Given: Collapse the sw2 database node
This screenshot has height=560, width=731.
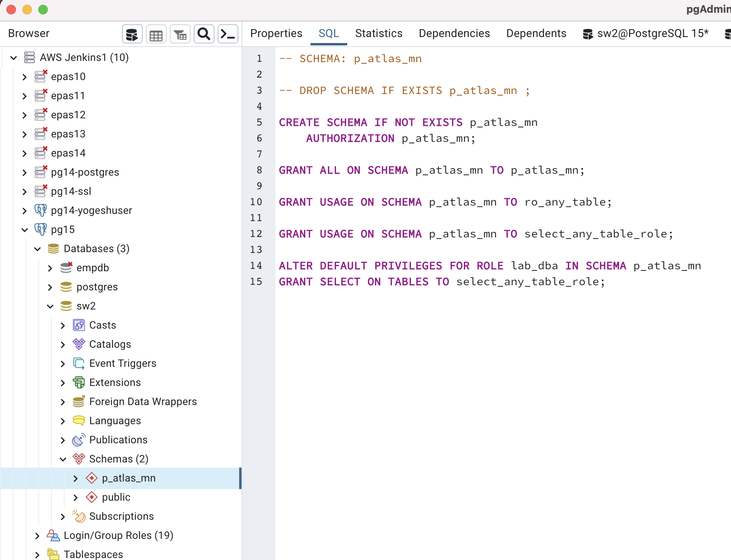Looking at the screenshot, I should point(50,306).
